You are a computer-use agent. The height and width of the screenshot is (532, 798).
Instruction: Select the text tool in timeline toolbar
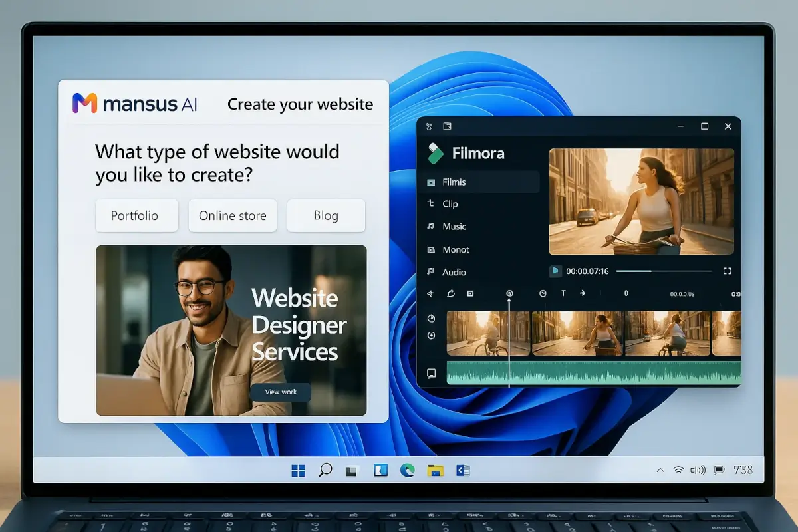(563, 293)
